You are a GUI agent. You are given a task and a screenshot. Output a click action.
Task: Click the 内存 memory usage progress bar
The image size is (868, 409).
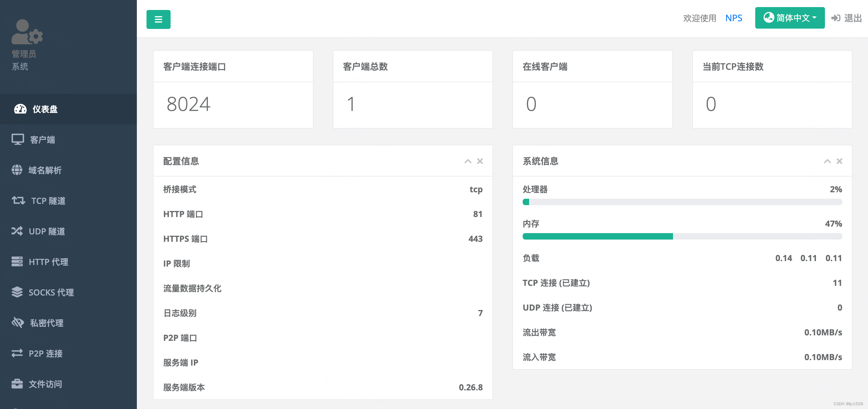pos(682,236)
